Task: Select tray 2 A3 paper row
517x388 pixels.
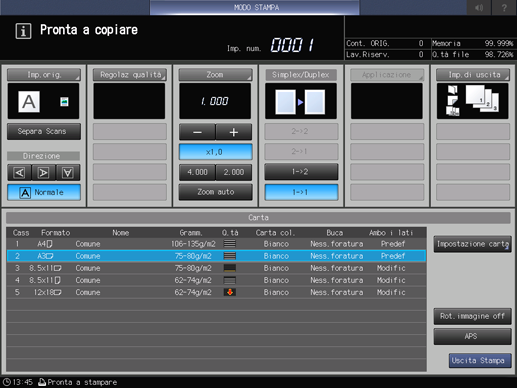Action: (216, 256)
